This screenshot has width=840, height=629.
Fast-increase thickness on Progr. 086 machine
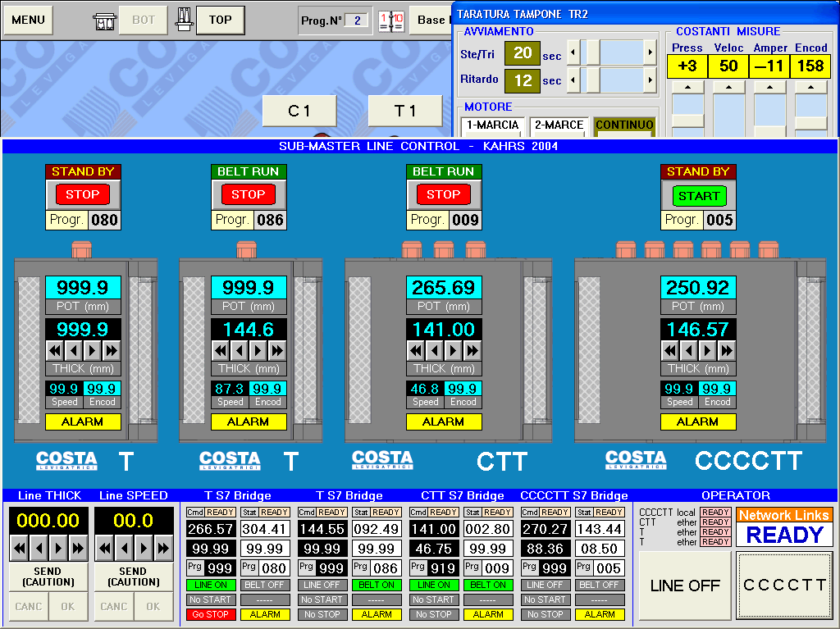coord(276,351)
